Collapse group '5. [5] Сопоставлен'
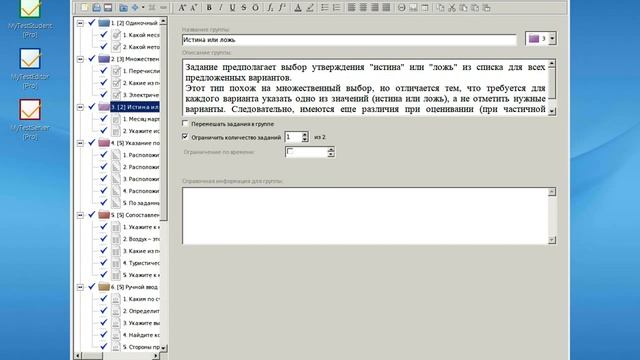This screenshot has height=360, width=640. (x=80, y=215)
